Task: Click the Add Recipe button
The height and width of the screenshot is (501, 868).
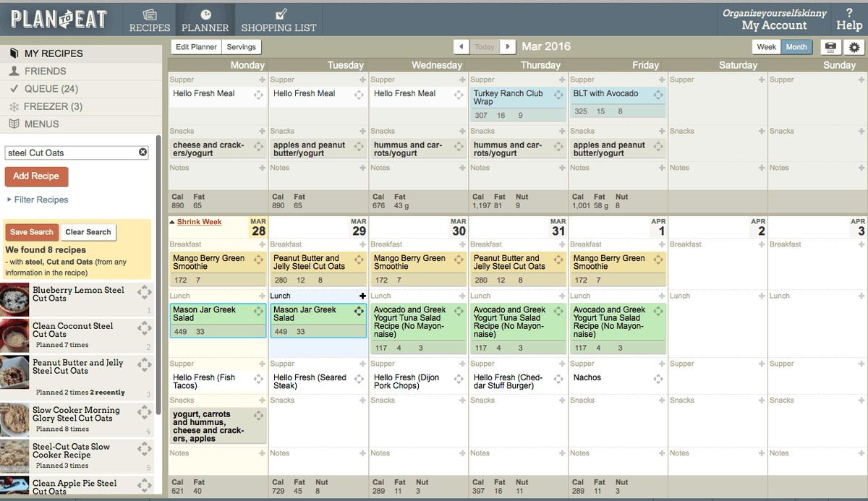Action: coord(36,176)
